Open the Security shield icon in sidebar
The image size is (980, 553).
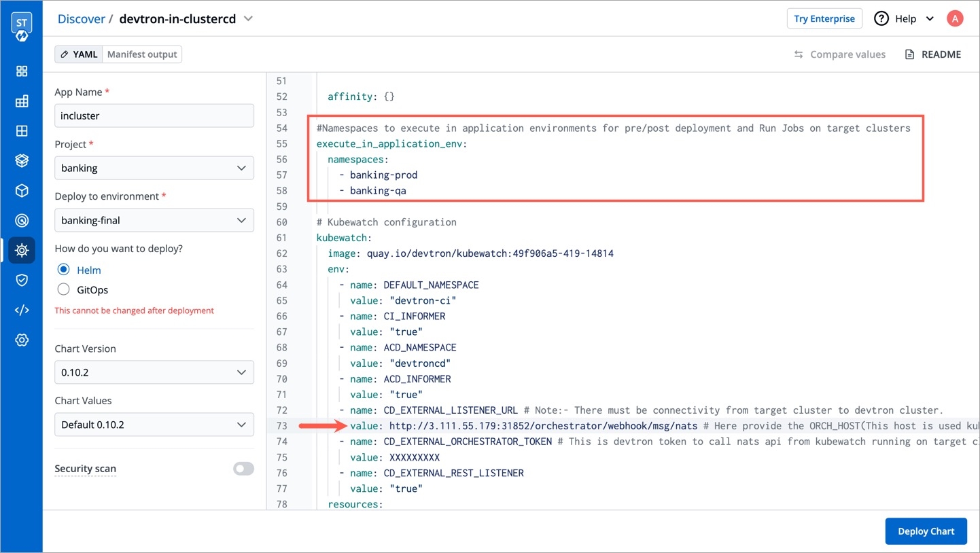pyautogui.click(x=22, y=280)
